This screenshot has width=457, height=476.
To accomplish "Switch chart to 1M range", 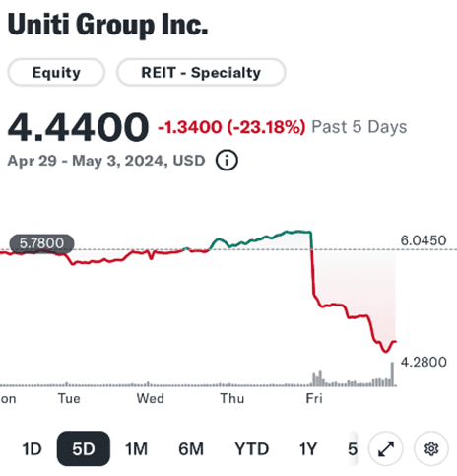I will [136, 449].
